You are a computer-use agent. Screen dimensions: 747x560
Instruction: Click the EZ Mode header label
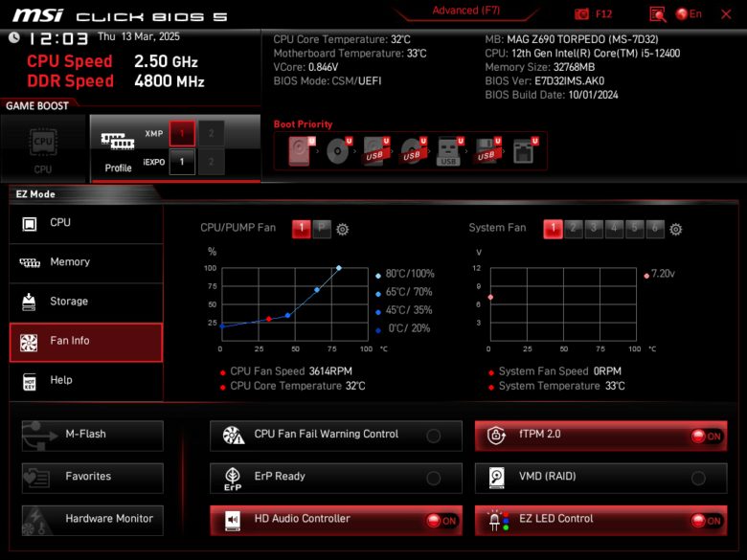tap(35, 194)
